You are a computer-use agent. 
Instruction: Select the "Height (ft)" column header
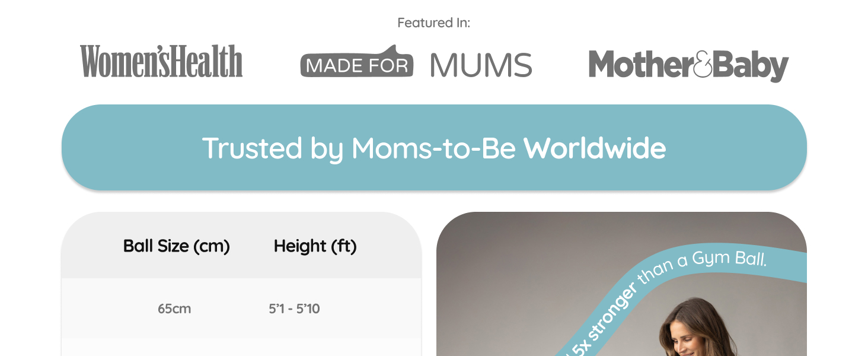tap(315, 246)
